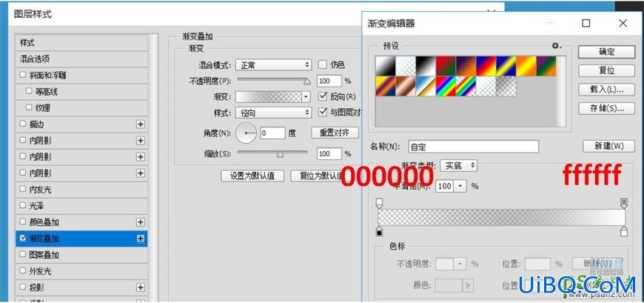644x303 pixels.
Task: Enable the 纹理 checkbox
Action: click(x=29, y=107)
